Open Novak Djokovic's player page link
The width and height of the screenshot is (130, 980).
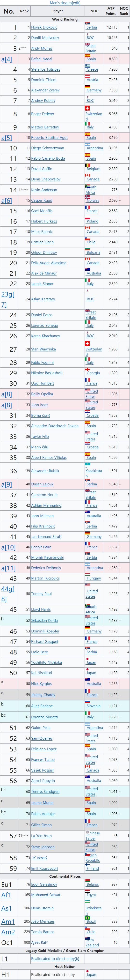coord(44,27)
